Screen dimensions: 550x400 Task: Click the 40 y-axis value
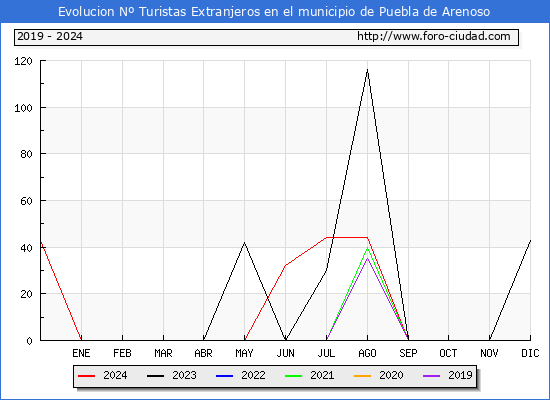coord(26,248)
